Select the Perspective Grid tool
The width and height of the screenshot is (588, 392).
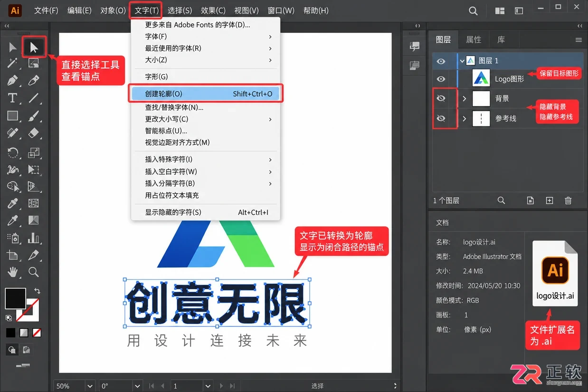pyautogui.click(x=34, y=186)
